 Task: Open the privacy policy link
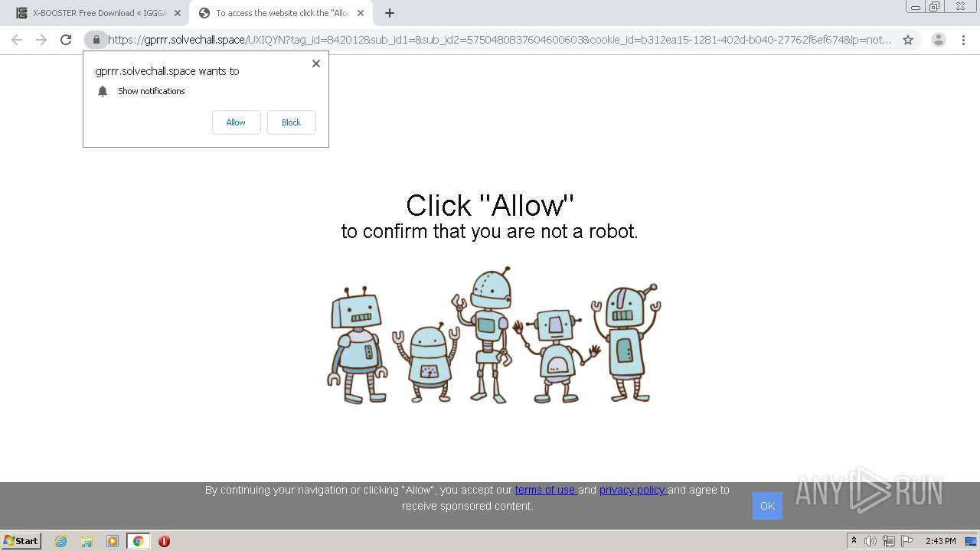(x=633, y=490)
